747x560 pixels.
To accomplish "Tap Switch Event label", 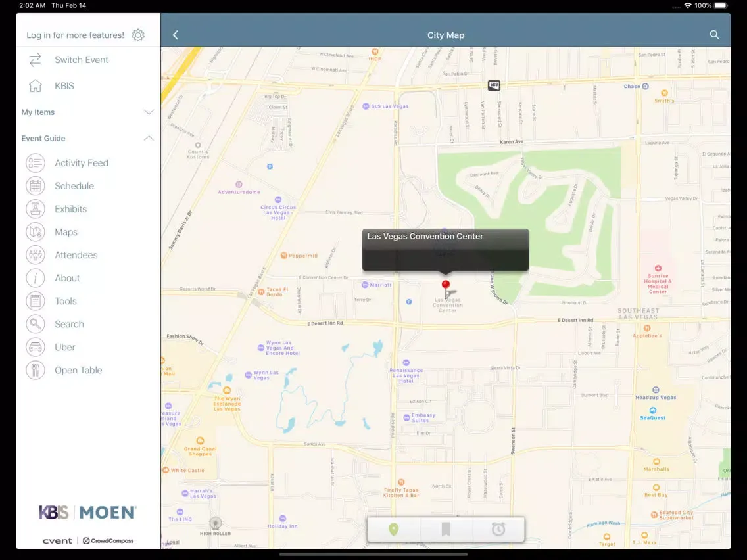I will tap(82, 60).
